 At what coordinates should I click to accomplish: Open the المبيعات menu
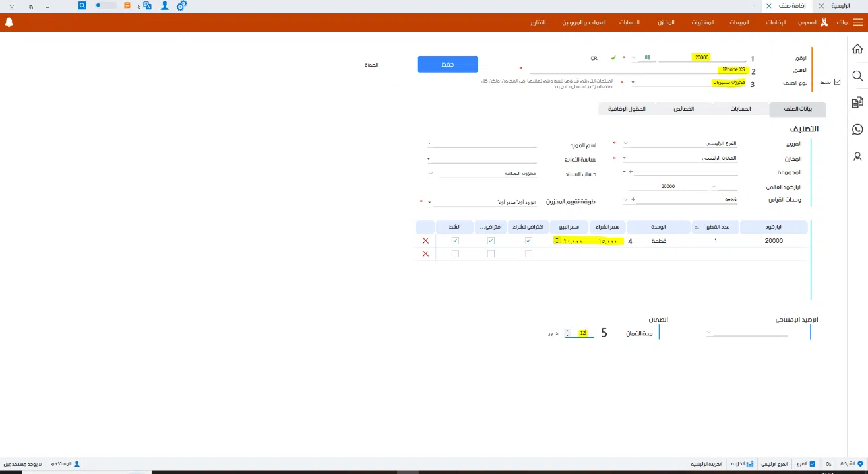click(739, 22)
